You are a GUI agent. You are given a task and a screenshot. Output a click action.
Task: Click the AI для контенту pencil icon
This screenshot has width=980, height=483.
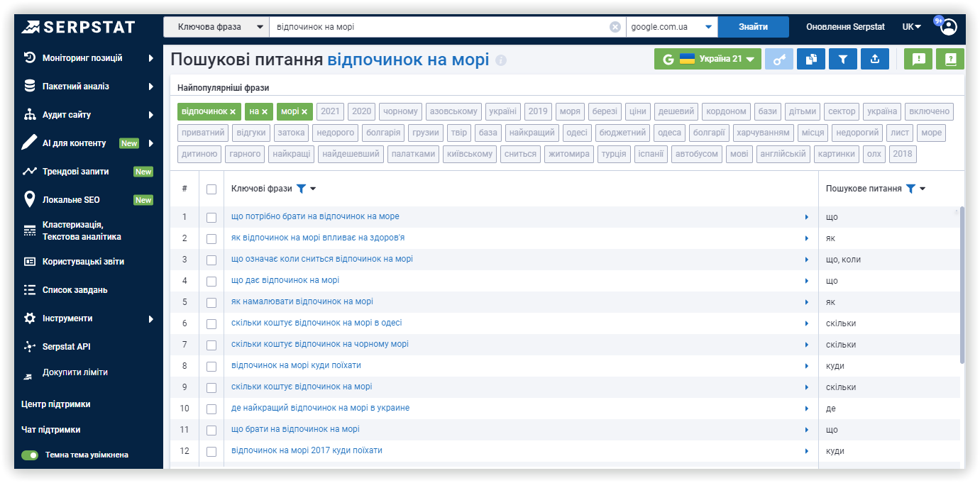click(x=30, y=143)
